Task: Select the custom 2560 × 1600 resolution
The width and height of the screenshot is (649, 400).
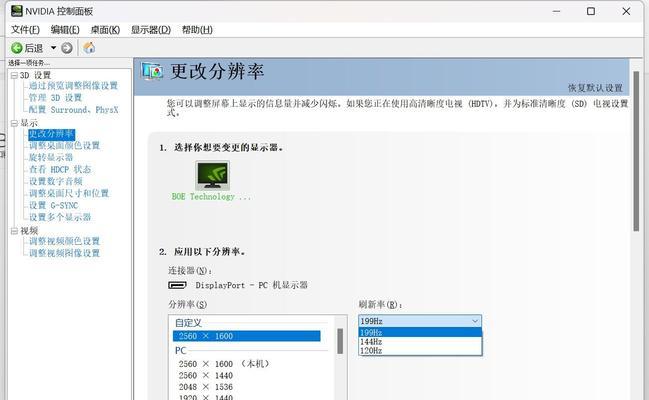Action: click(247, 336)
